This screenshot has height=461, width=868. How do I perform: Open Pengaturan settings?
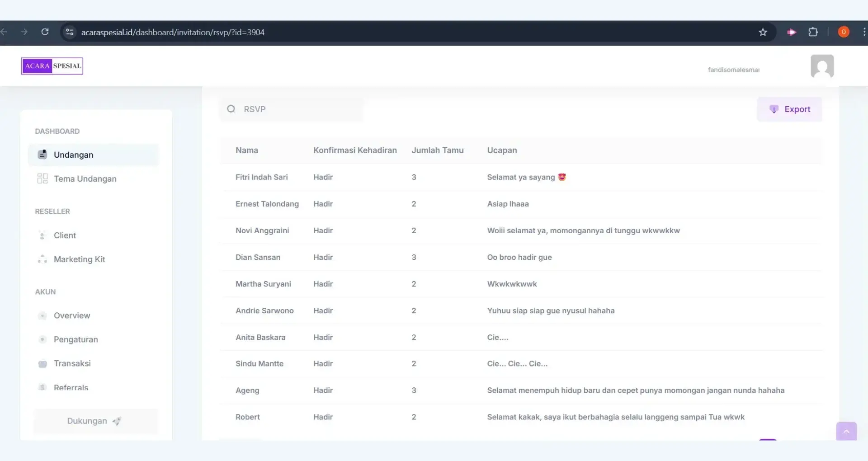75,339
